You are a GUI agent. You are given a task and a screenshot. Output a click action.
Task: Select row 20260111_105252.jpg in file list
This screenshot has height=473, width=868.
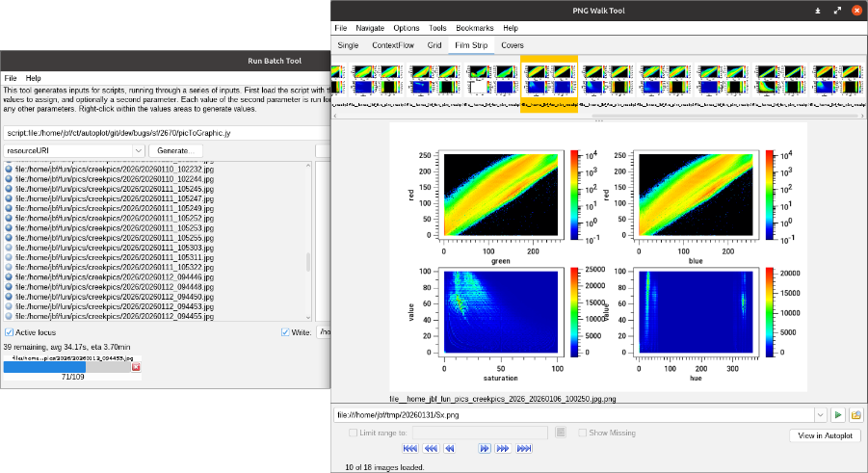(x=114, y=219)
